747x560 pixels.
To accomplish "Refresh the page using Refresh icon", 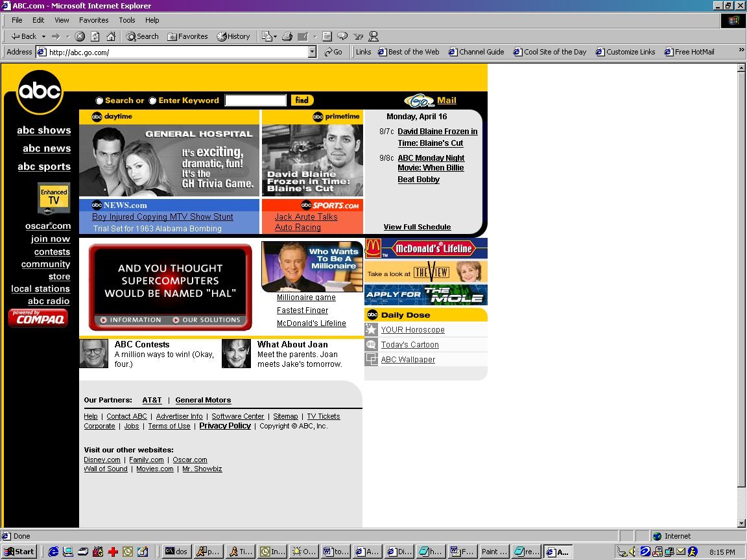I will [x=95, y=36].
